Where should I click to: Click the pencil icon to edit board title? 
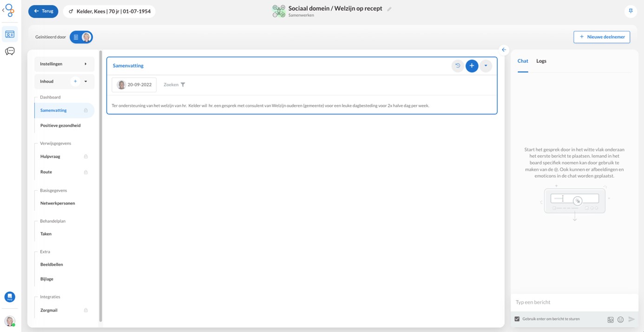(x=389, y=9)
